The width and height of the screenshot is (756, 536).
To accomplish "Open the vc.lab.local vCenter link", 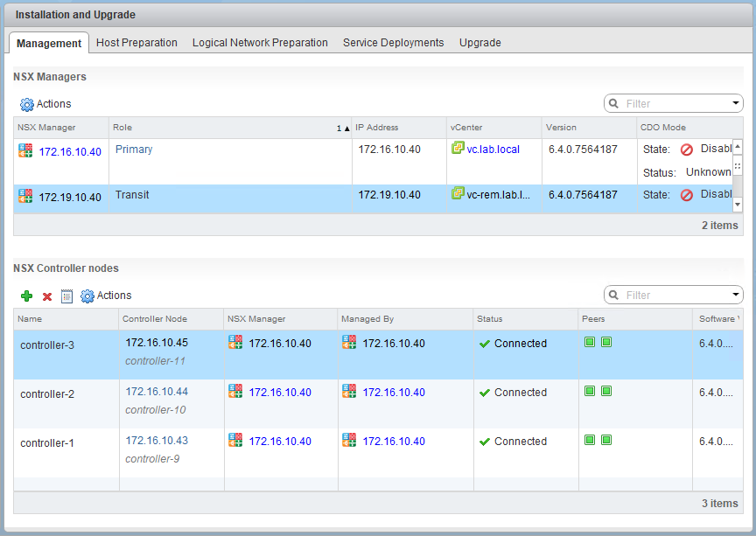I will (x=493, y=150).
